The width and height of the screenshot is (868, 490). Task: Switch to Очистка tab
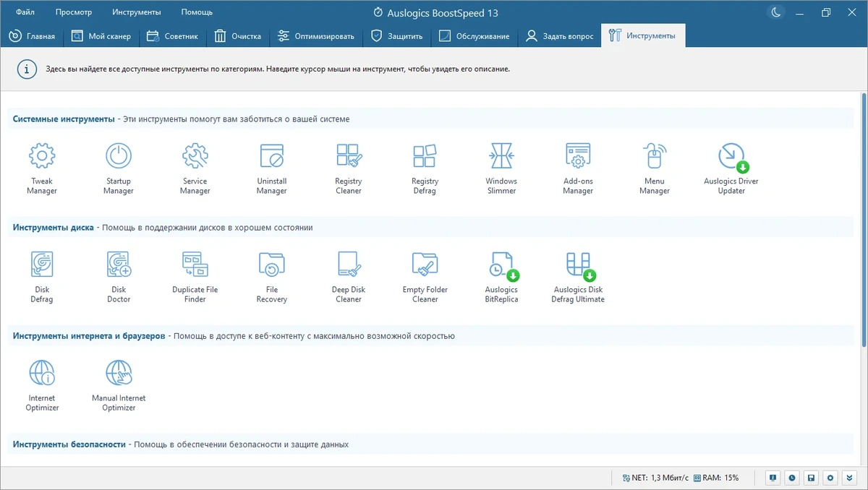[x=237, y=36]
